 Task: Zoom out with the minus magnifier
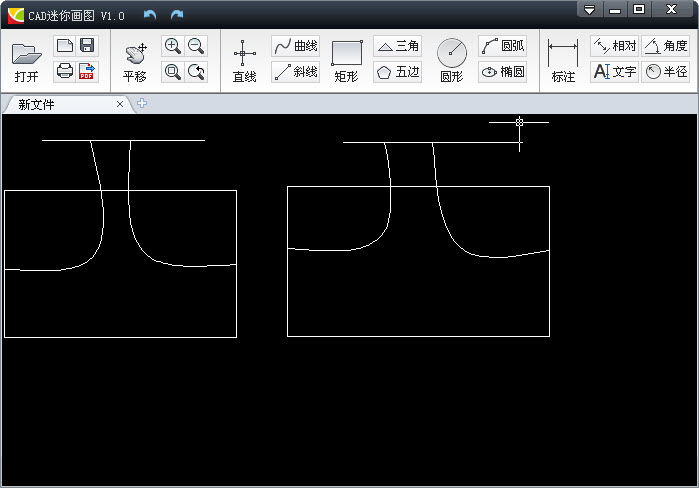(x=196, y=46)
